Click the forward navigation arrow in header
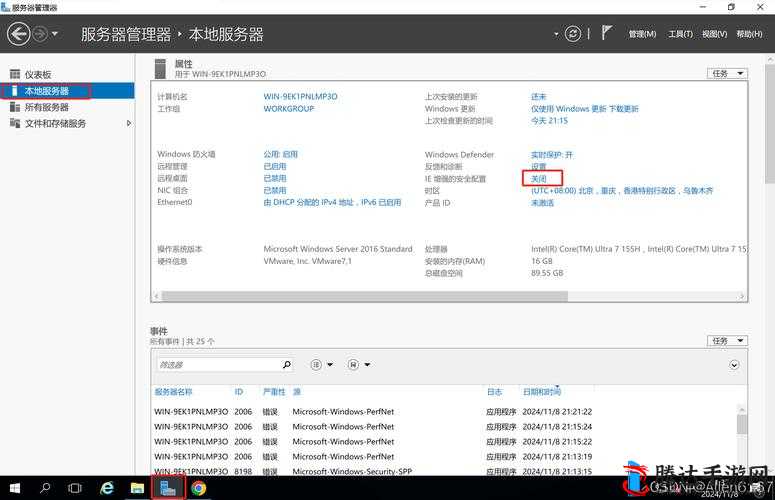Viewport: 775px width, 500px height. pos(41,34)
